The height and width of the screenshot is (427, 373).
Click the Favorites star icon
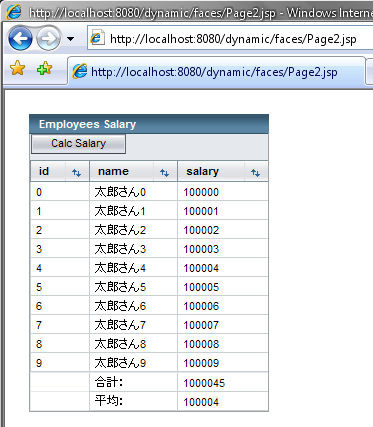(x=17, y=68)
